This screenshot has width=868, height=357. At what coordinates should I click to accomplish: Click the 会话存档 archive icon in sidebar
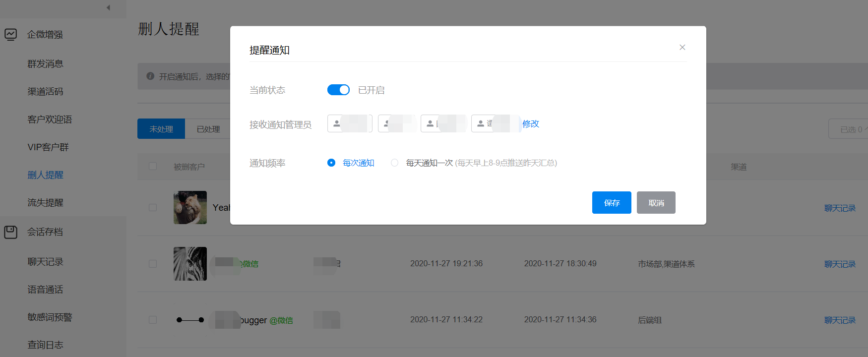tap(11, 232)
